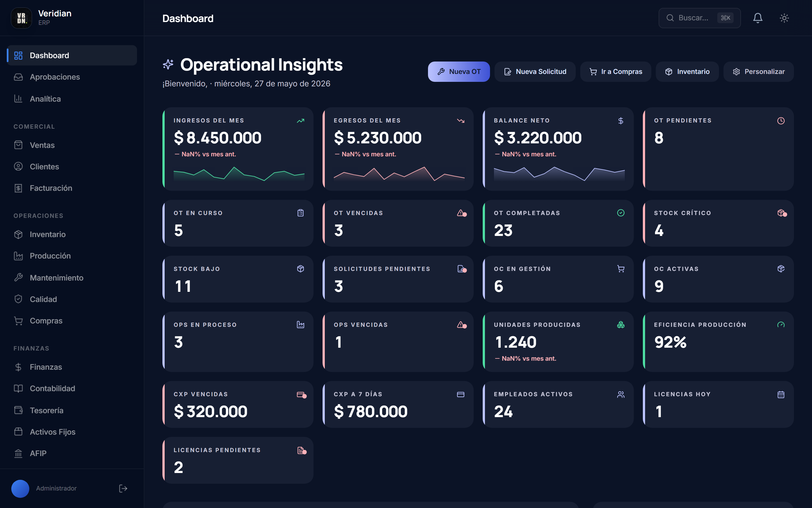This screenshot has width=812, height=508.
Task: Click the 92% efficiency value
Action: pos(670,342)
